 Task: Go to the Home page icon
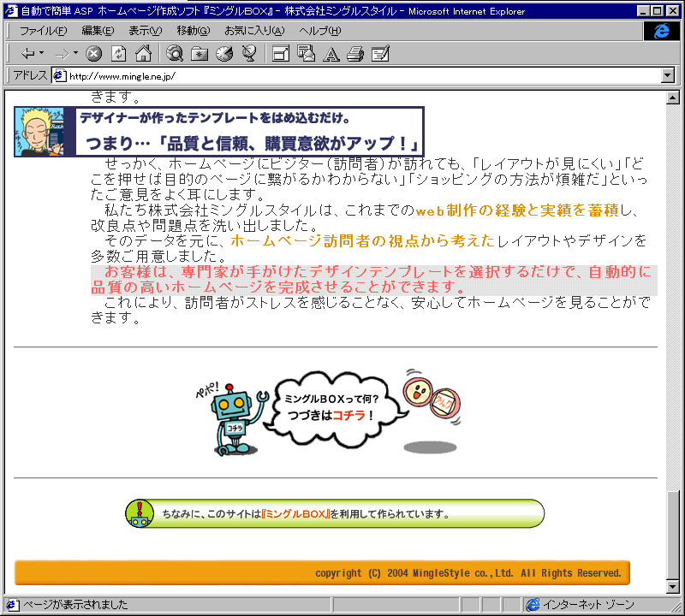coord(144,54)
